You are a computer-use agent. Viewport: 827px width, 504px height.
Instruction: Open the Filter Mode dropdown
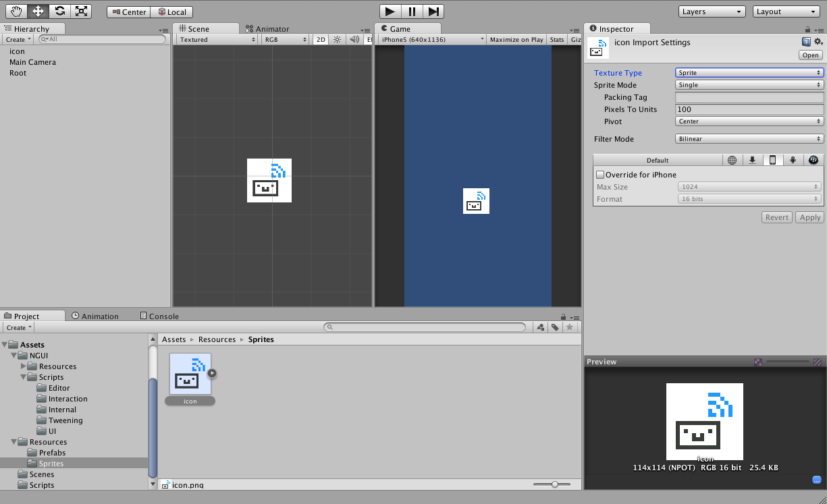749,138
